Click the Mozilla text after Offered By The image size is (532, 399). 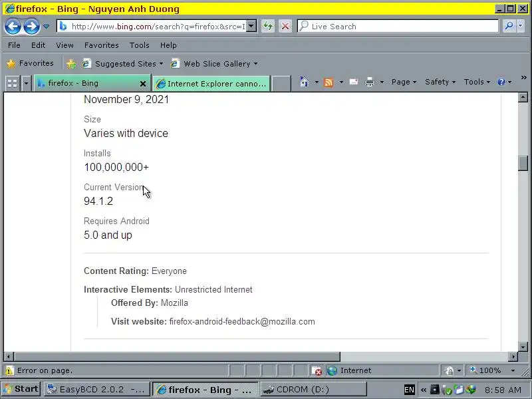[174, 303]
